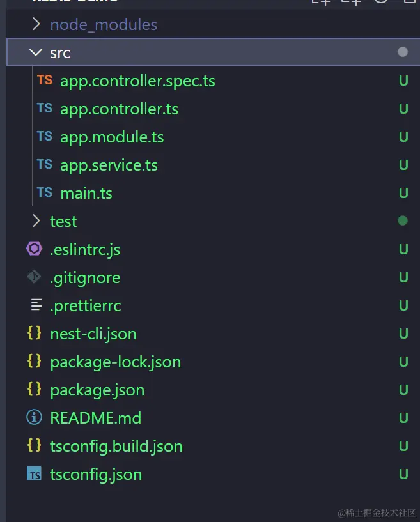Image resolution: width=420 pixels, height=522 pixels.
Task: Select the package.json file
Action: point(97,390)
